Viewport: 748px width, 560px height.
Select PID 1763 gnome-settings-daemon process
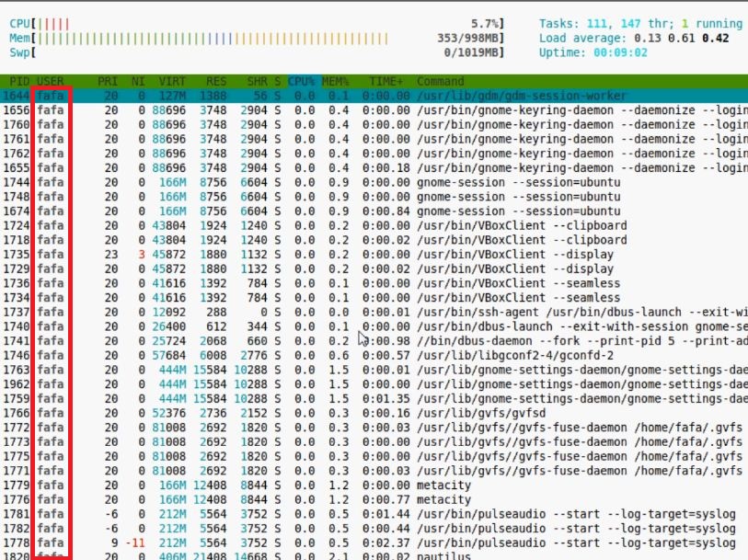tap(17, 370)
